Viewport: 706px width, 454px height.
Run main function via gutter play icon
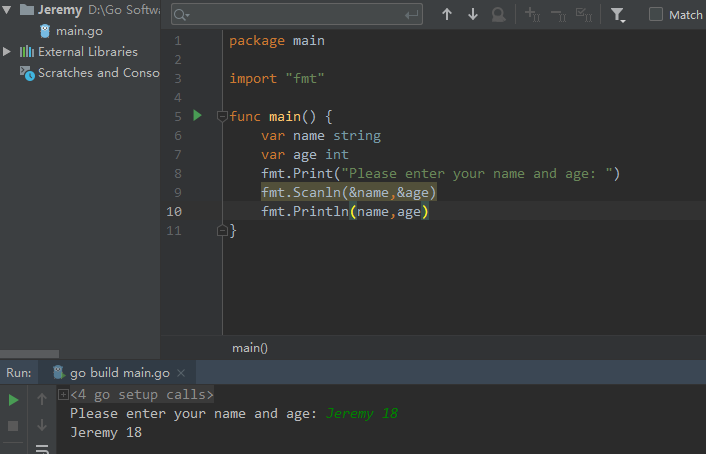(197, 115)
